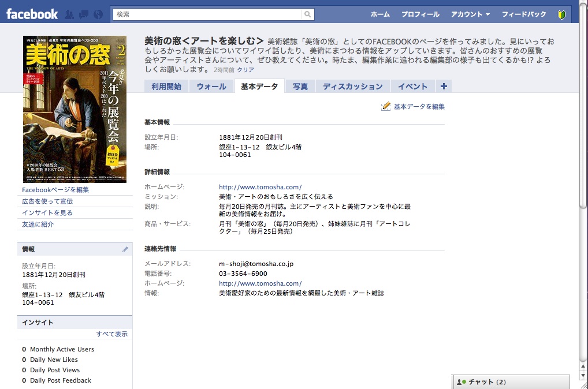The height and width of the screenshot is (389, 588).
Task: Click 基本データを編集 link
Action: (419, 107)
